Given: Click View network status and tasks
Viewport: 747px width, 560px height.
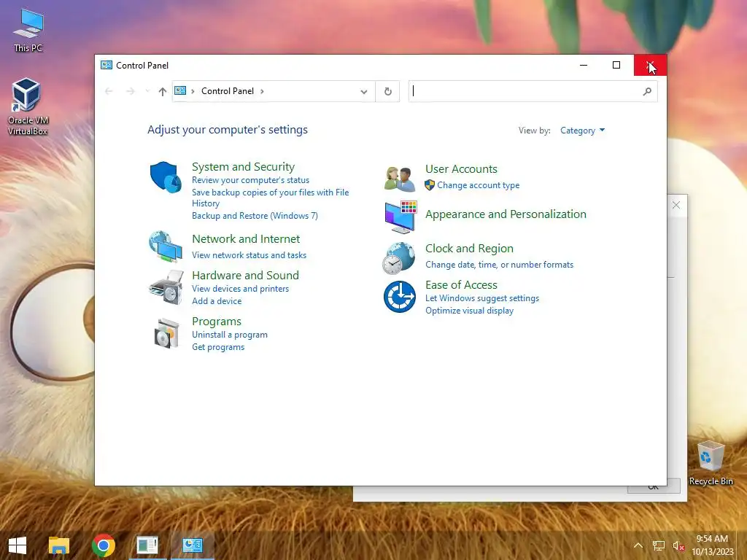Looking at the screenshot, I should point(249,255).
